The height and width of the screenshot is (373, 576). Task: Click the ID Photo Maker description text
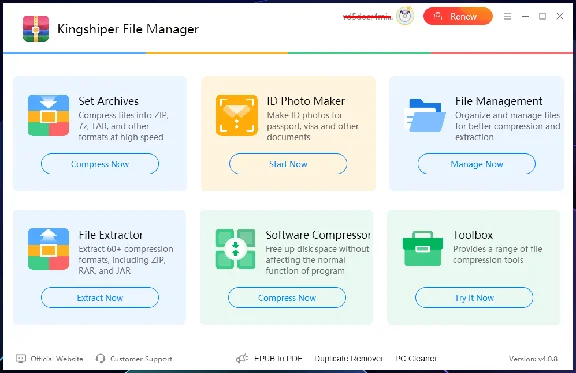[x=313, y=126]
